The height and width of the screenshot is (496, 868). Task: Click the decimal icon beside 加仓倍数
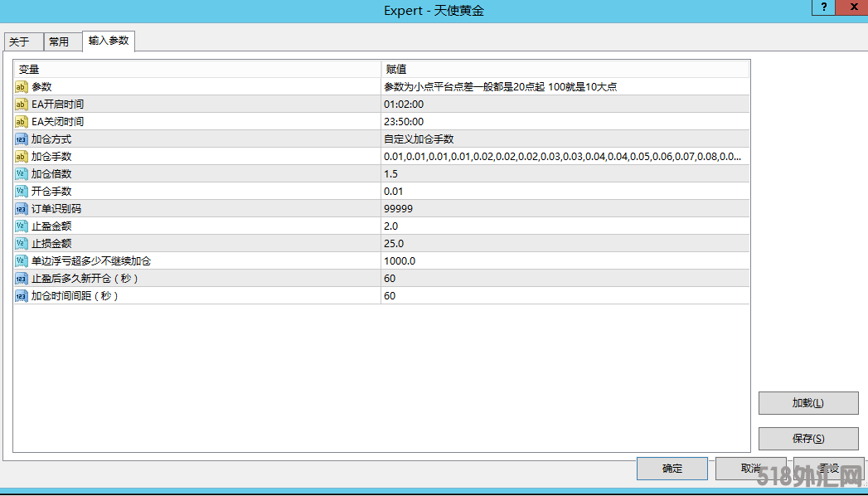coord(22,174)
